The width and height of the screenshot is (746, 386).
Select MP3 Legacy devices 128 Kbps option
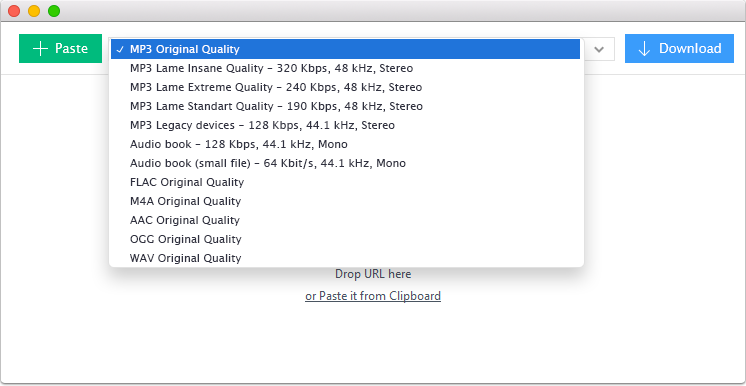[345, 125]
